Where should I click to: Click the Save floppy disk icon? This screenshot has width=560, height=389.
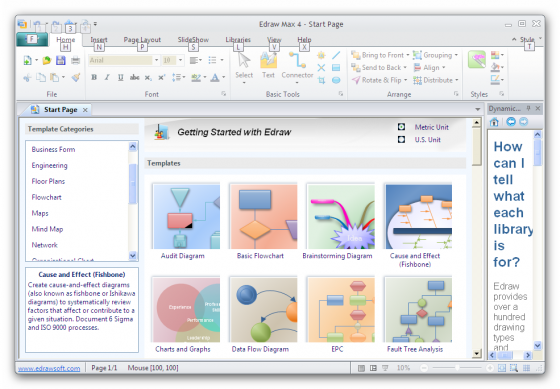coord(61,60)
